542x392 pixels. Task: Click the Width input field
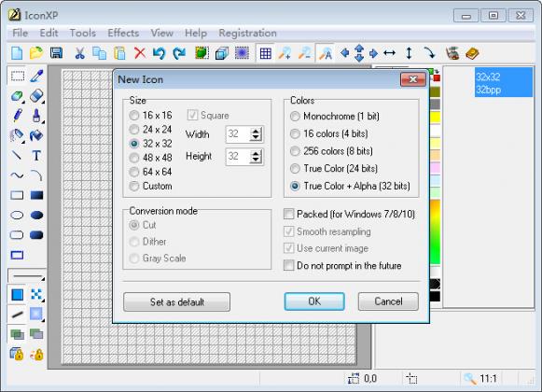click(x=238, y=134)
